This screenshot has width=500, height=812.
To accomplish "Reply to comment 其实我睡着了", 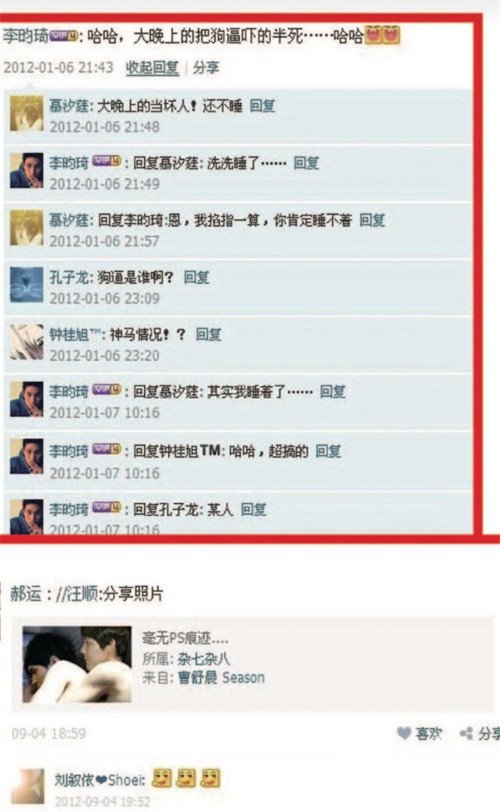I will [x=332, y=392].
